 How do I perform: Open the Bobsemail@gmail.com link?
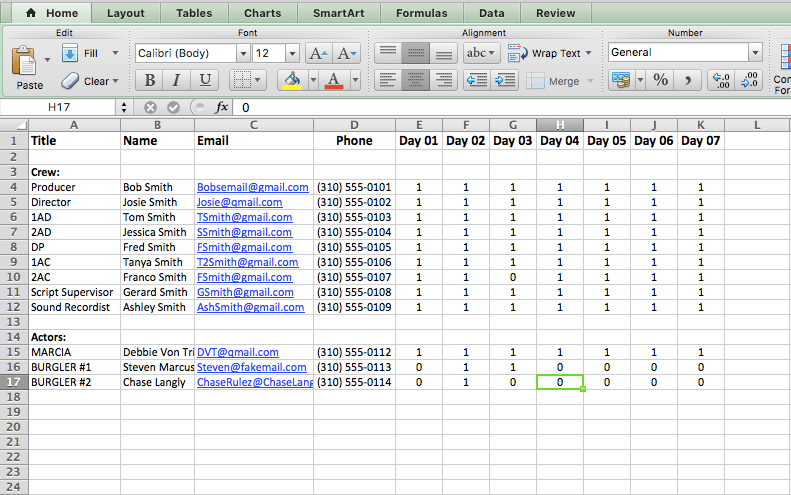tap(253, 187)
